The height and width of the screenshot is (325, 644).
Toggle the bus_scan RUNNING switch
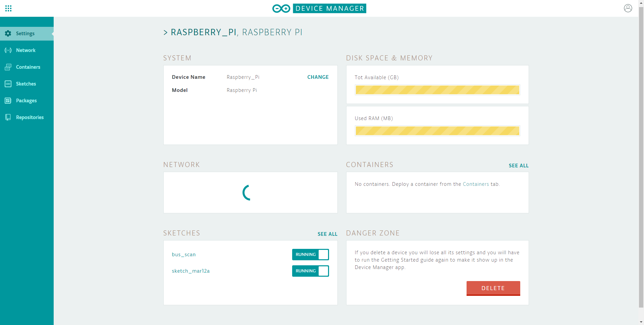point(311,255)
